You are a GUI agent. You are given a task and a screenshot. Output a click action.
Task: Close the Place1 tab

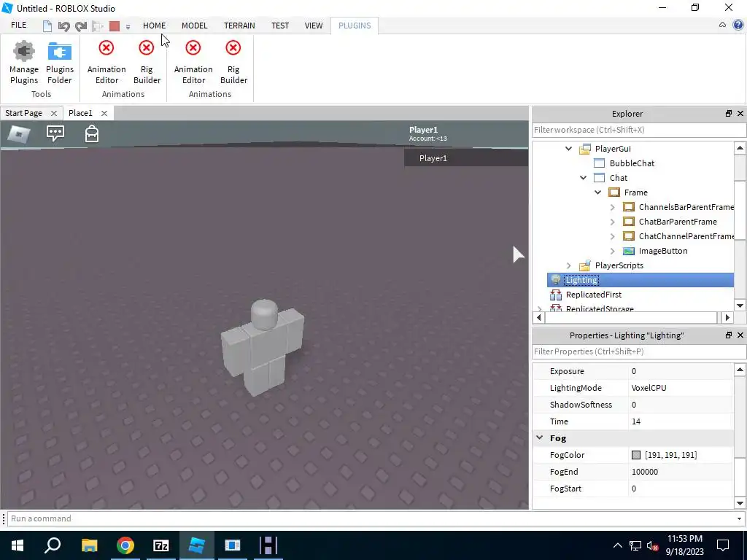[104, 113]
